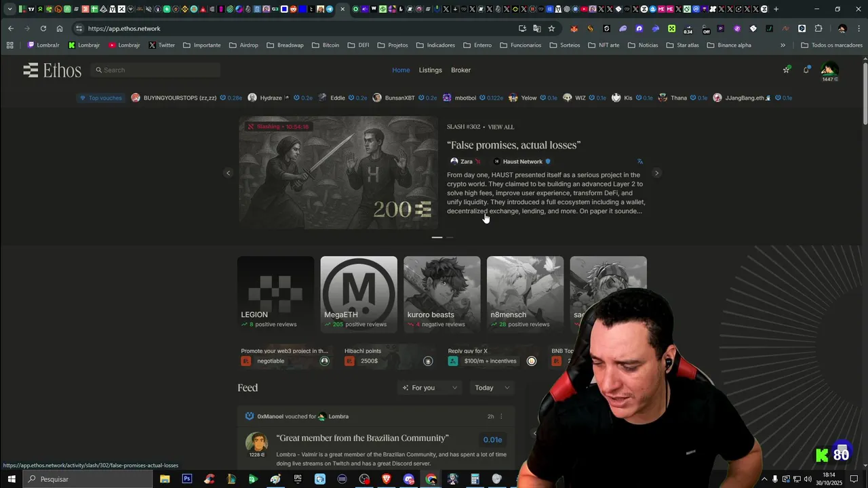Click the feed avatar with 1228 score
868x488 pixels.
(256, 444)
